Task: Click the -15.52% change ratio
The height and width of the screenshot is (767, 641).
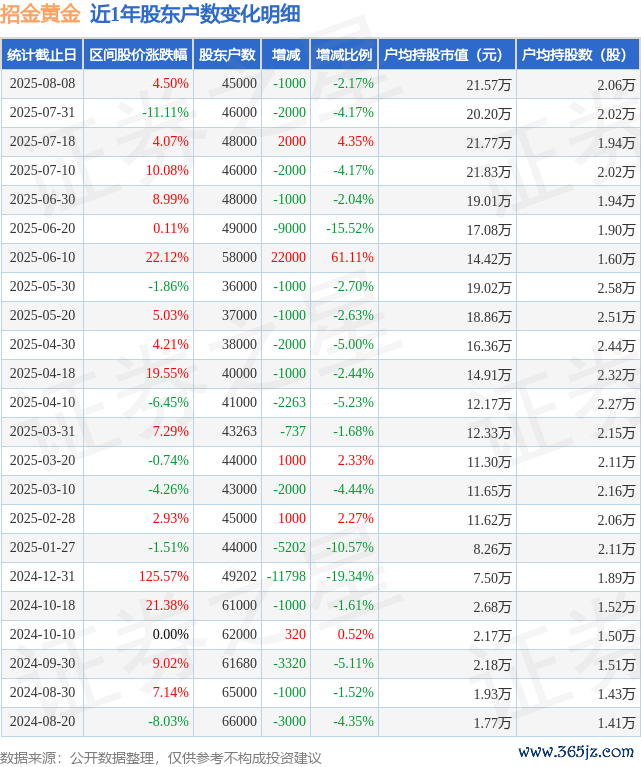Action: (x=350, y=228)
